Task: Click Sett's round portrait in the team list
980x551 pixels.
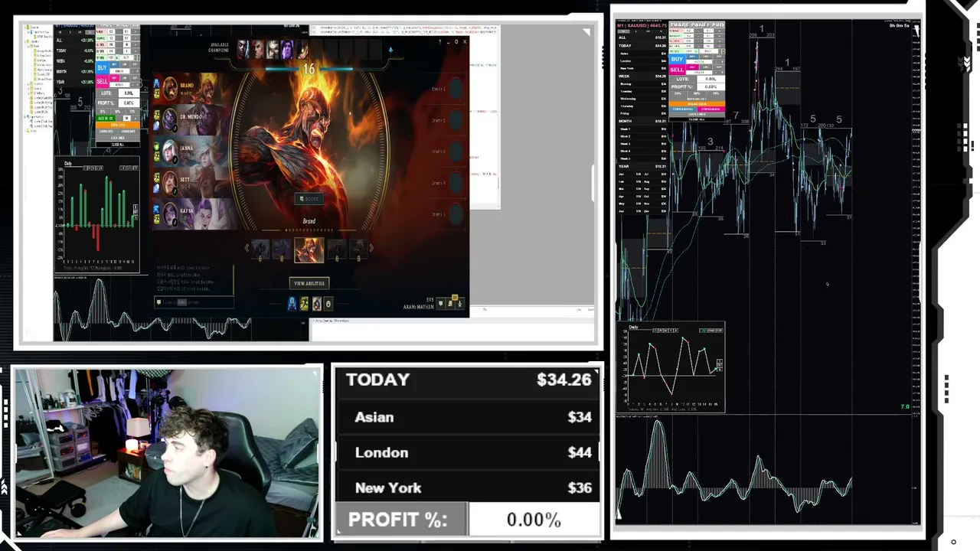Action: point(168,181)
